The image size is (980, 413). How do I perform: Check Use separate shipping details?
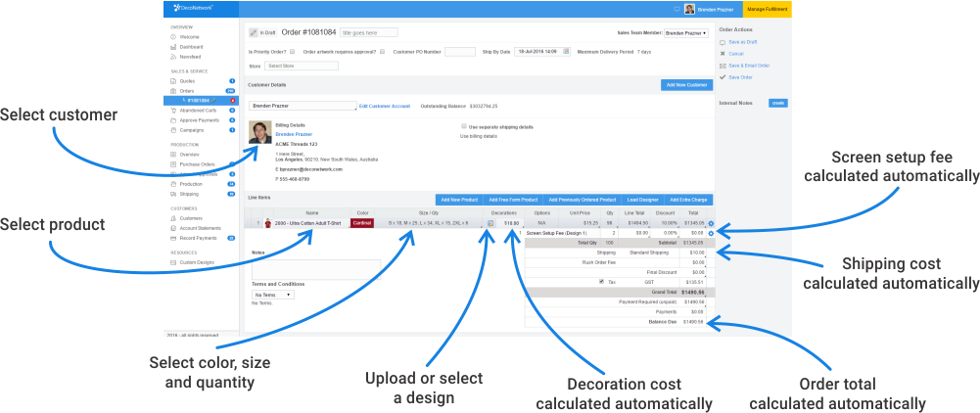[463, 126]
